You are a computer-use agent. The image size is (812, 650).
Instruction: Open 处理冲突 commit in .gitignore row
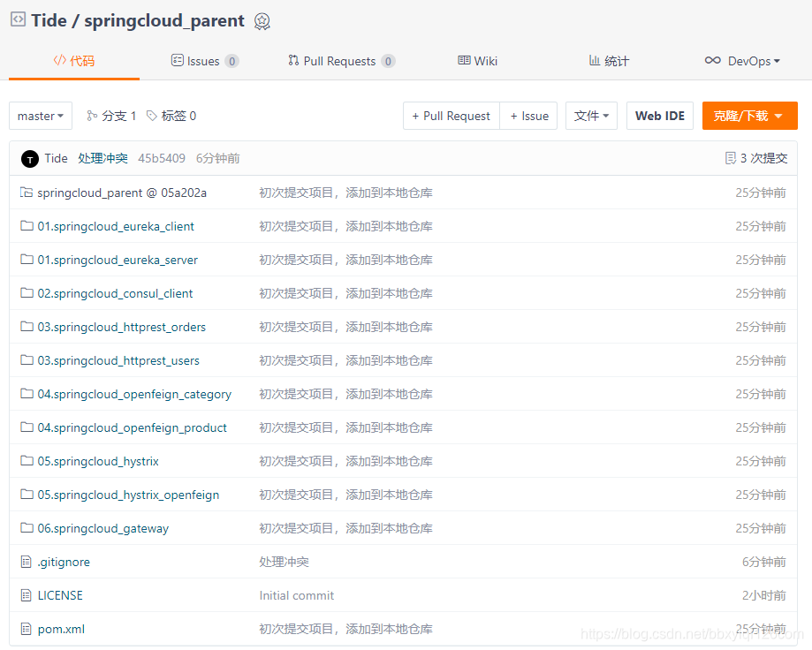tap(284, 562)
